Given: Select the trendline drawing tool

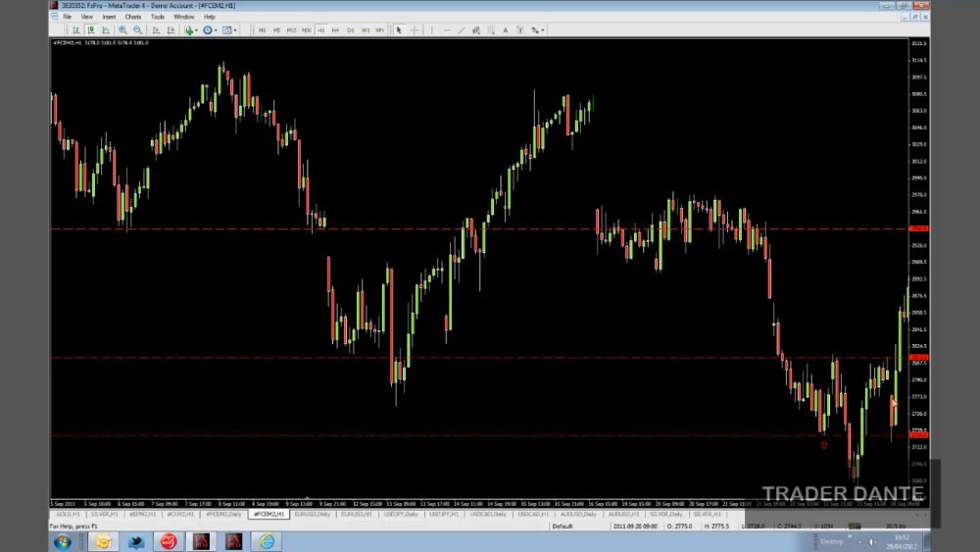Looking at the screenshot, I should (462, 30).
